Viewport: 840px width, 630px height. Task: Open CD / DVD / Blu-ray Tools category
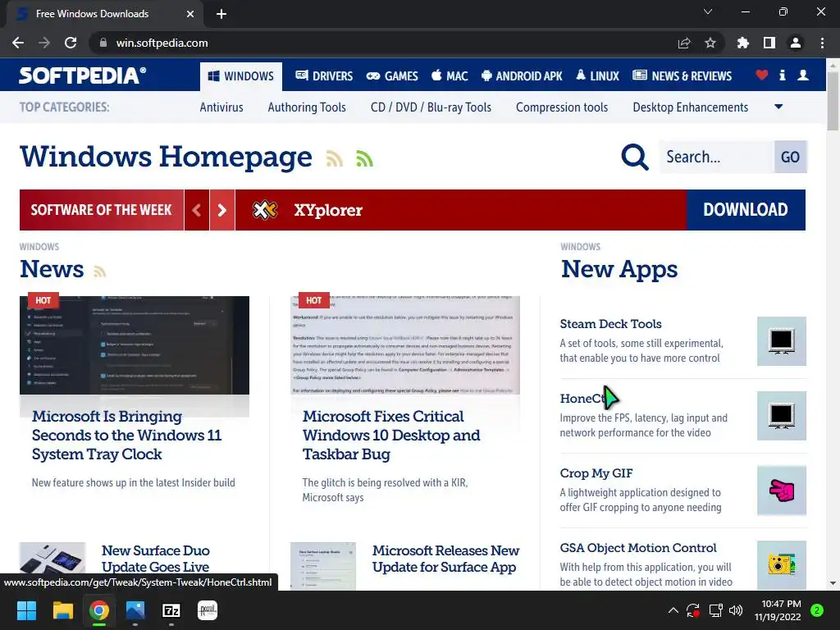pyautogui.click(x=431, y=107)
